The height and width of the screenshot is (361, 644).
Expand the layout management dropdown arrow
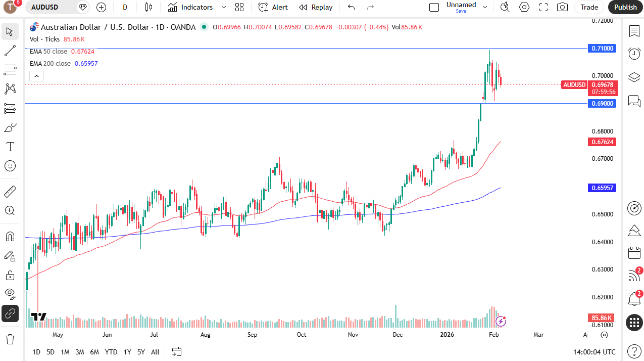click(485, 7)
